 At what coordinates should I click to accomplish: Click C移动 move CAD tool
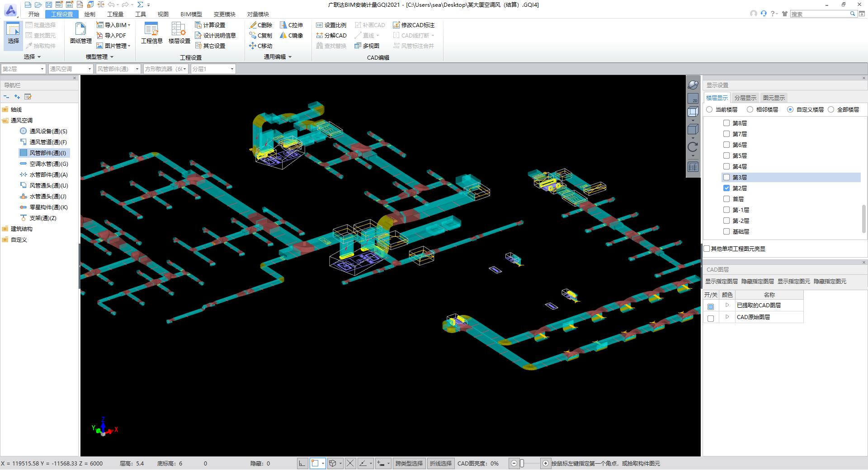(x=261, y=46)
